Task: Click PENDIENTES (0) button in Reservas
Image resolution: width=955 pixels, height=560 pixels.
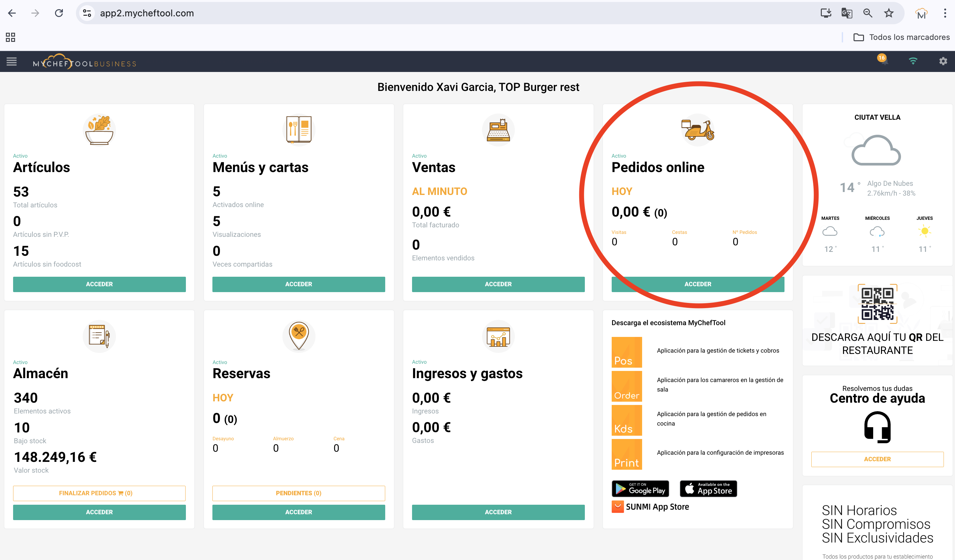Action: click(298, 493)
